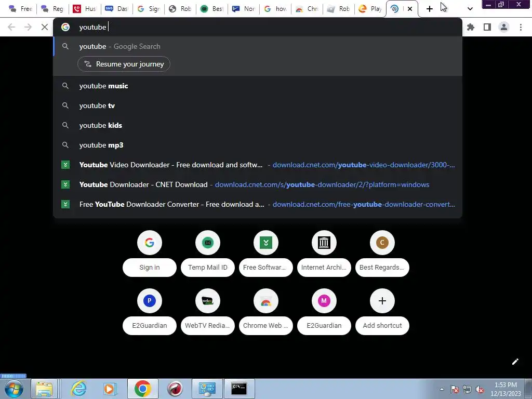Image resolution: width=532 pixels, height=399 pixels.
Task: Launch Internet Explorer from taskbar
Action: click(x=79, y=389)
